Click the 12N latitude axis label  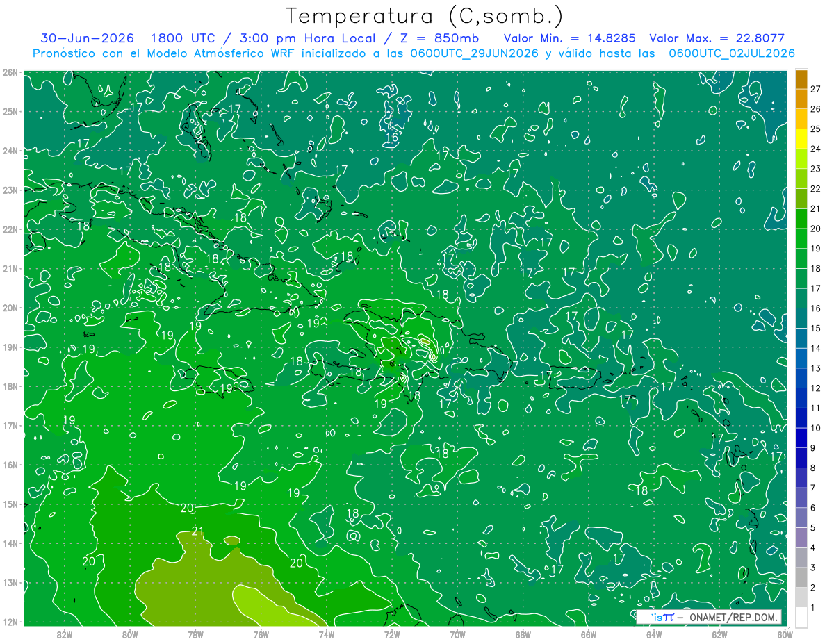tap(10, 622)
